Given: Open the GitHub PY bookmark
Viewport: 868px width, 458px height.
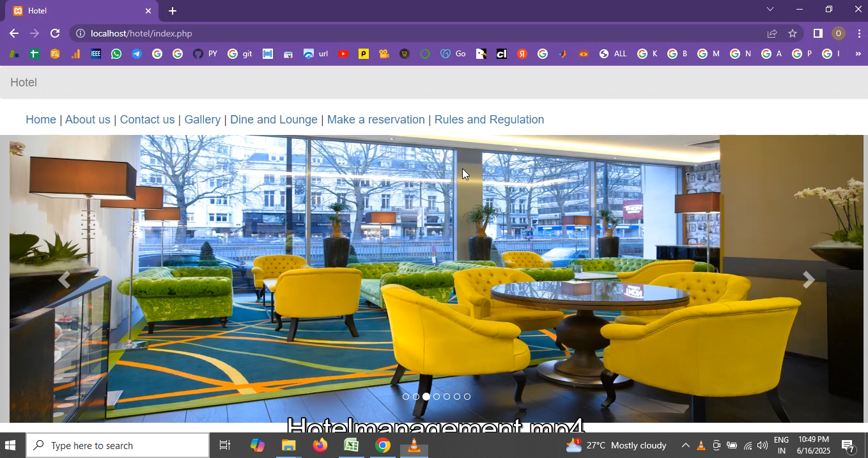Looking at the screenshot, I should pos(205,54).
